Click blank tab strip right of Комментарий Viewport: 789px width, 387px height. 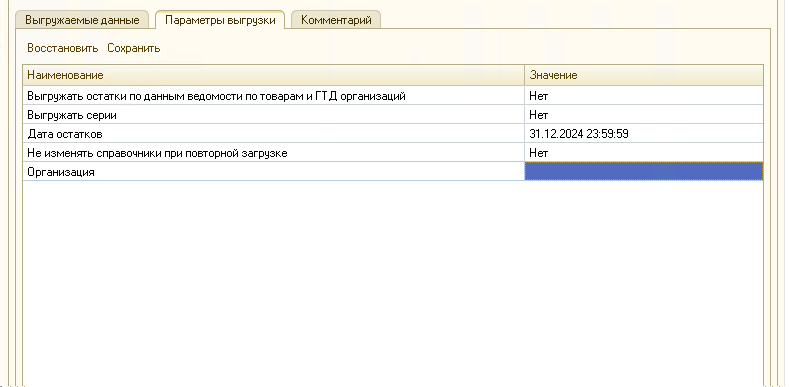574,19
